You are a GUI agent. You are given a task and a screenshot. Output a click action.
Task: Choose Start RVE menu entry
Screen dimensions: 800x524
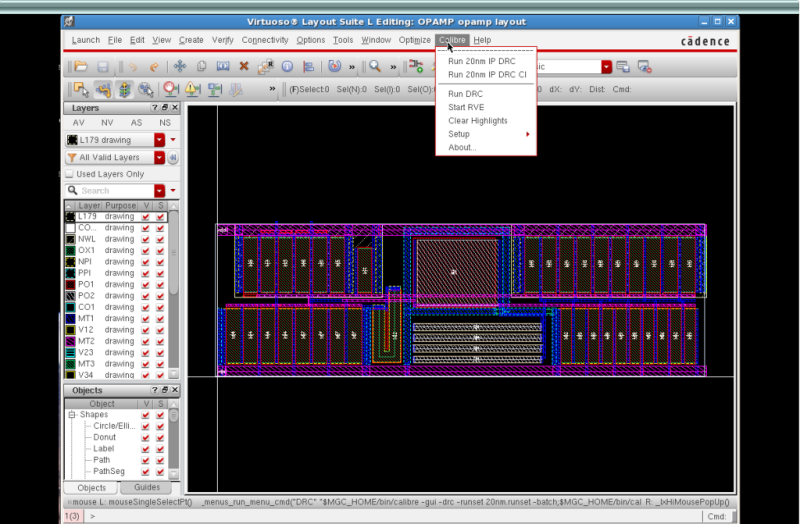tap(467, 107)
